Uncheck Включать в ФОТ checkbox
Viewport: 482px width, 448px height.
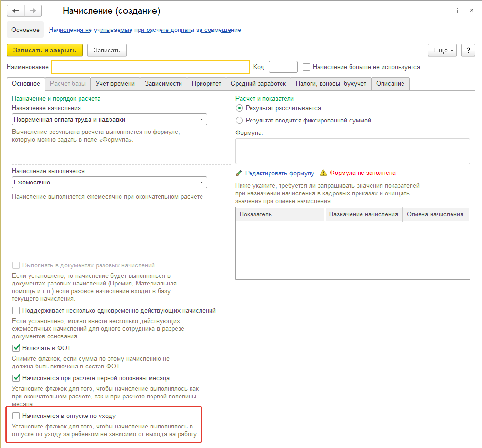point(16,348)
